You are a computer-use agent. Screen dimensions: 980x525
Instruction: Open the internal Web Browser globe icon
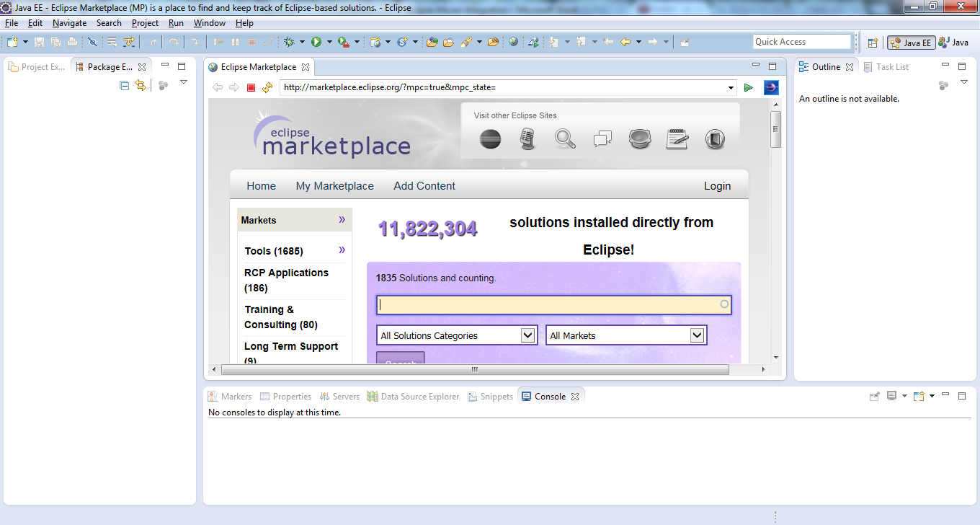(x=513, y=41)
